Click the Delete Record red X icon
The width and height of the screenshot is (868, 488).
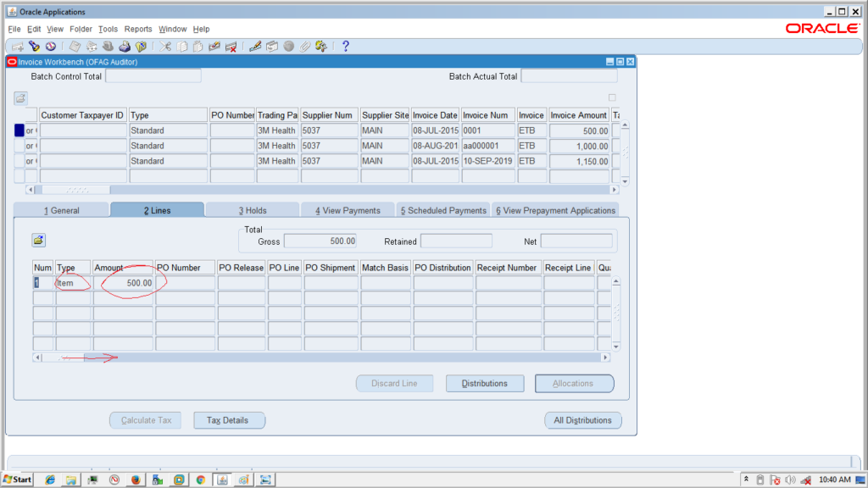(x=231, y=47)
